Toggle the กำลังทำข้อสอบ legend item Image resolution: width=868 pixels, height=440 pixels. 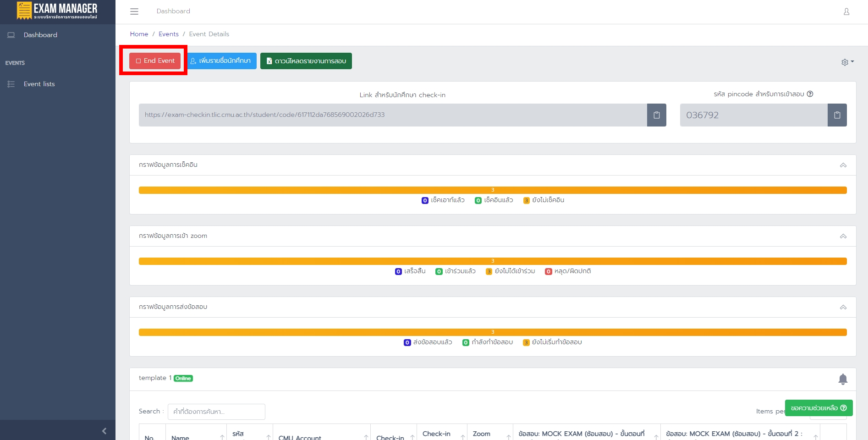(x=488, y=342)
